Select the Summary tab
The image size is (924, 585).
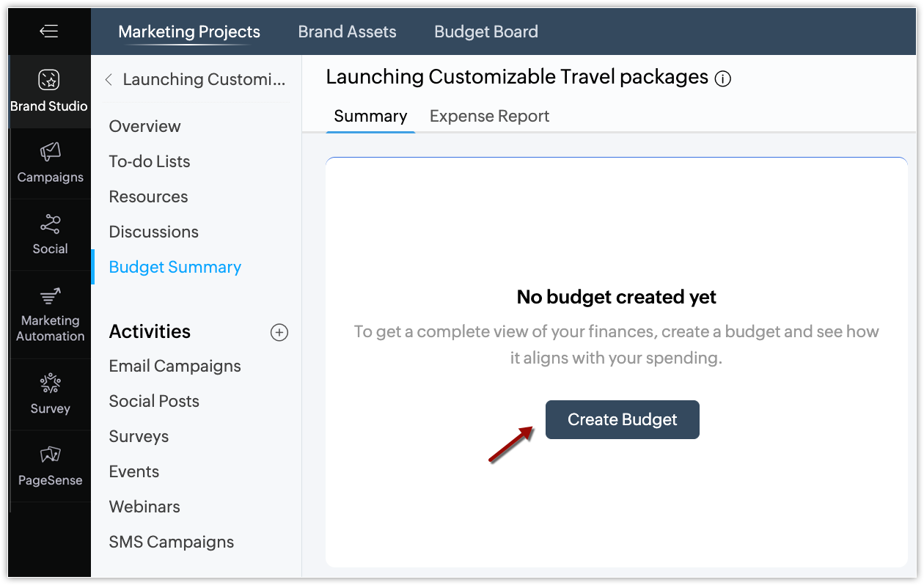point(370,116)
